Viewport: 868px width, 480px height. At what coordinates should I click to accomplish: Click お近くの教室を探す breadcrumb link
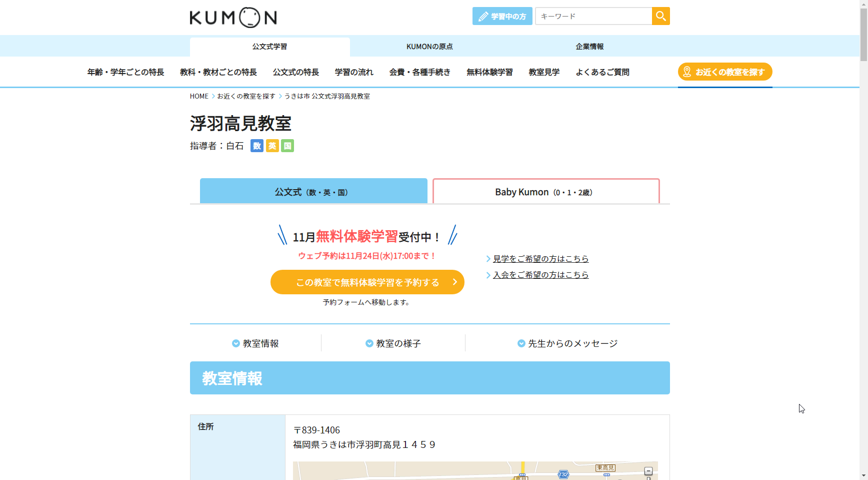pyautogui.click(x=246, y=96)
